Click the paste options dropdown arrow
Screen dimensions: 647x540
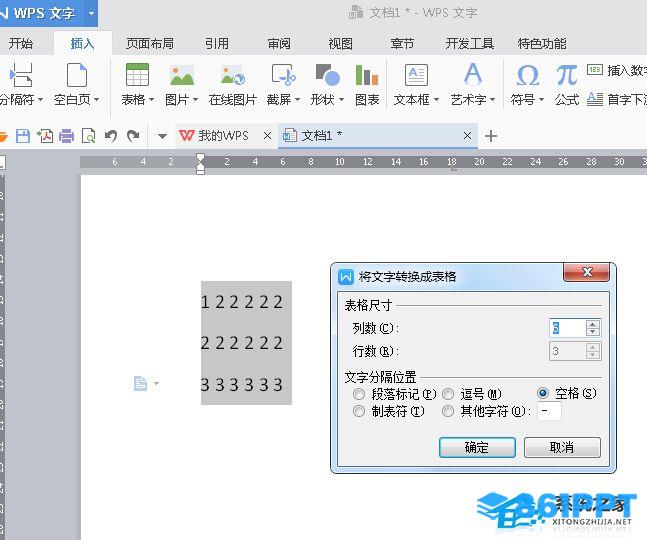156,384
